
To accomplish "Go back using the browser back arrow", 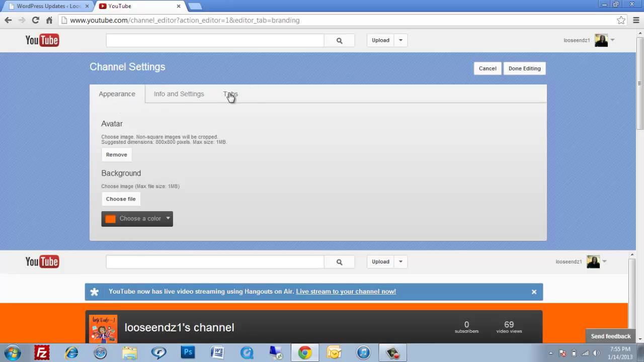I will click(x=8, y=20).
